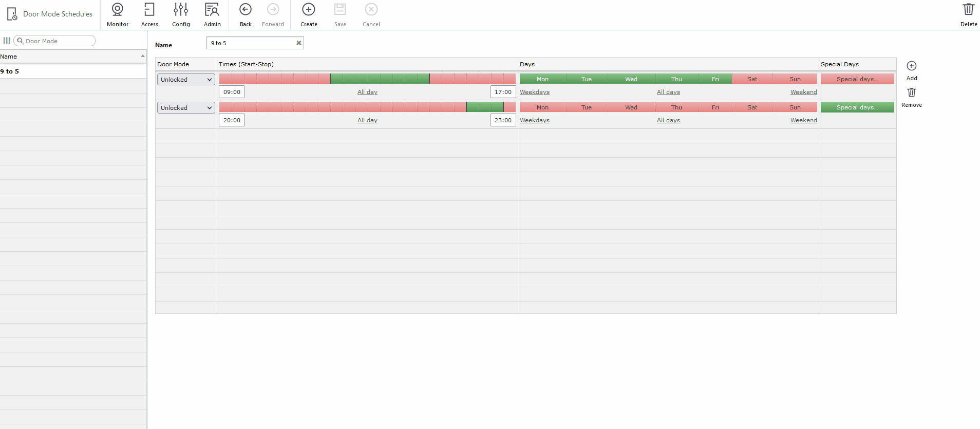Toggle Thu in the 09:00 row
Screen dimensions: 980x429
pyautogui.click(x=676, y=79)
